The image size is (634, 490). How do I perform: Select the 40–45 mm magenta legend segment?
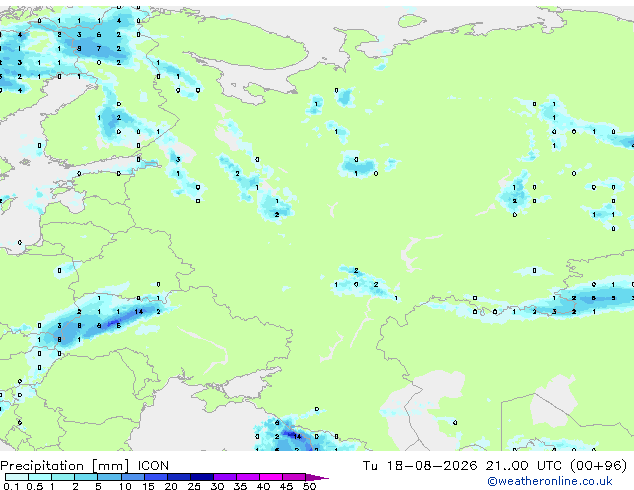271,477
